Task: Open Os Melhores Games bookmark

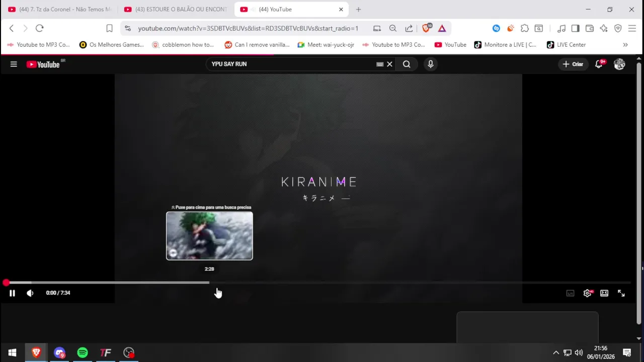Action: (x=112, y=45)
